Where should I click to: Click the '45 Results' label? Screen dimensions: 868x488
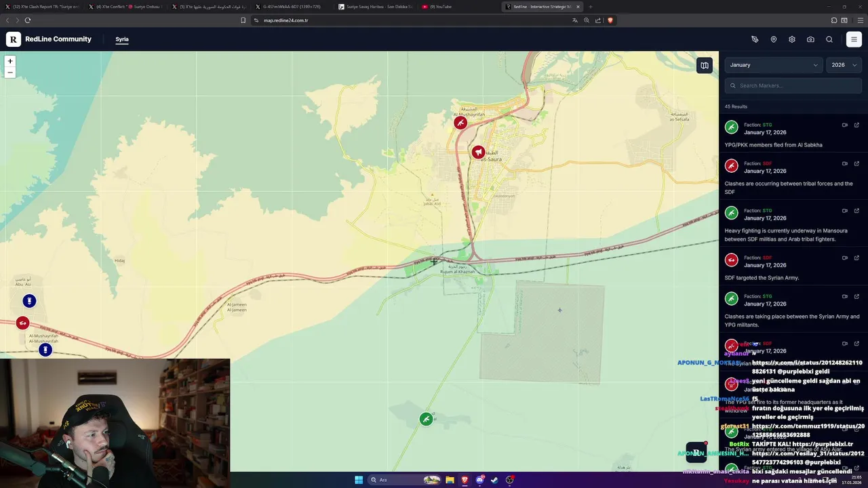point(736,106)
